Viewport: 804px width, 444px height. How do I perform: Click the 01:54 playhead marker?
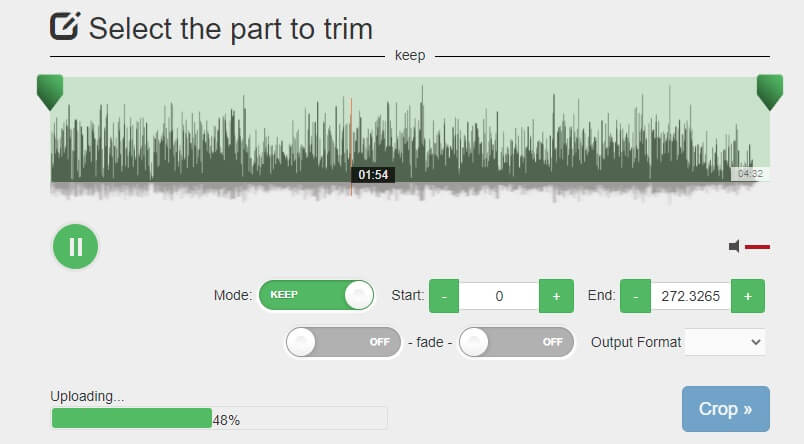(372, 175)
